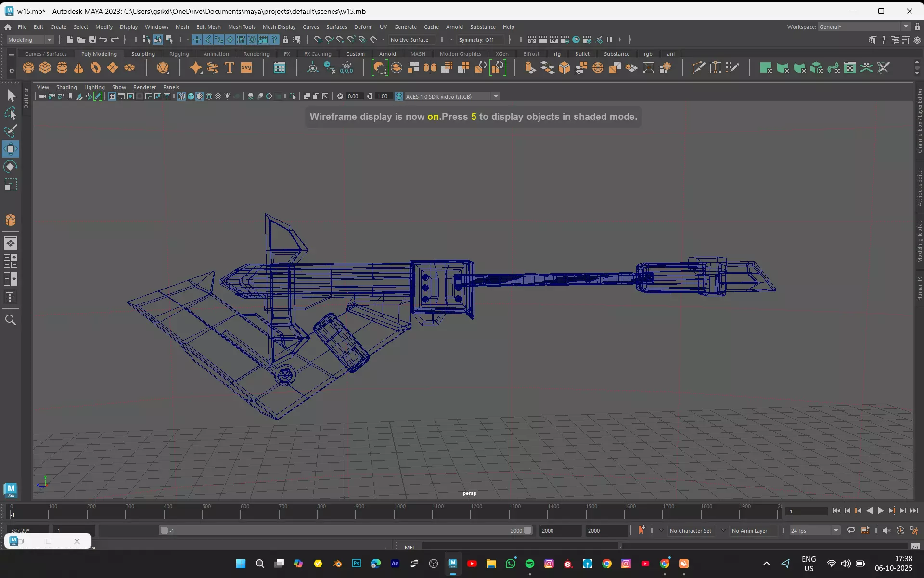The image size is (924, 578).
Task: Toggle the workspace lock icon
Action: 918,27
